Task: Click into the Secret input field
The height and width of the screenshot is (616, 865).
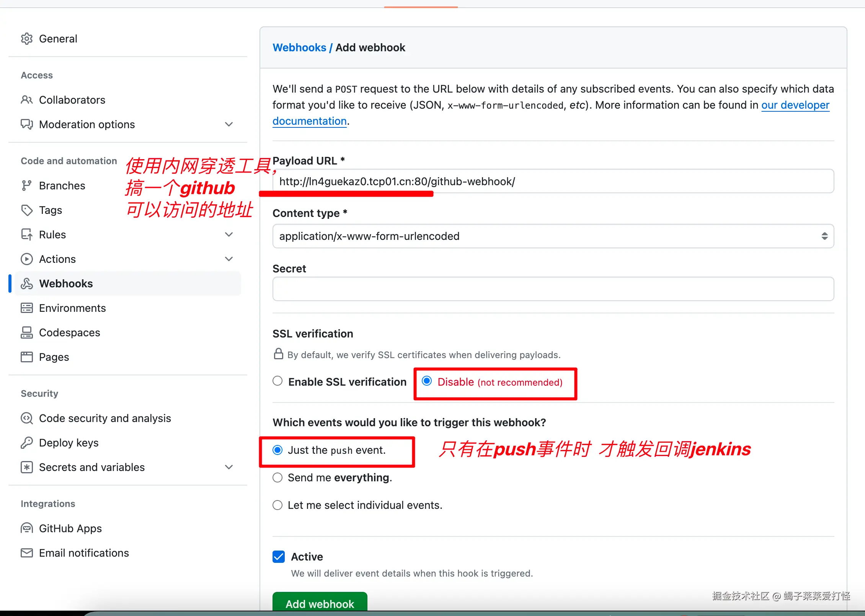Action: tap(553, 289)
